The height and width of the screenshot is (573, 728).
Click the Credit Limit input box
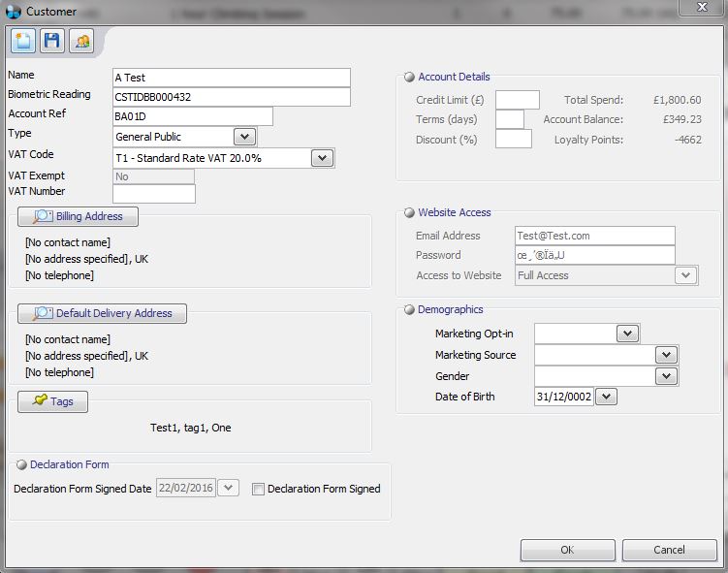pyautogui.click(x=518, y=100)
